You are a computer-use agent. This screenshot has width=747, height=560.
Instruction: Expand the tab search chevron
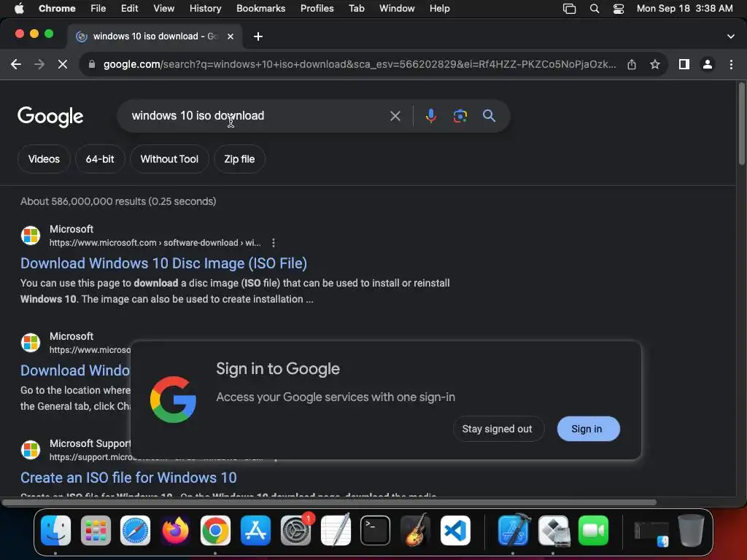731,36
